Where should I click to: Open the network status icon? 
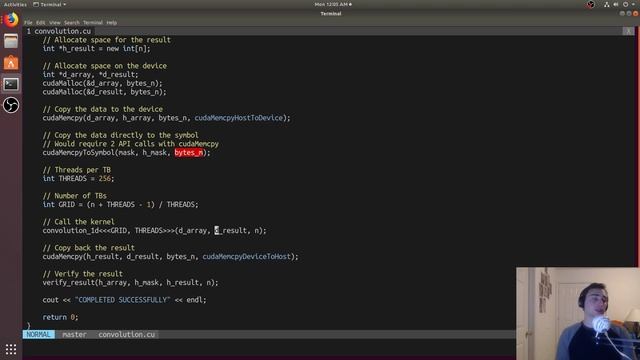click(x=607, y=4)
